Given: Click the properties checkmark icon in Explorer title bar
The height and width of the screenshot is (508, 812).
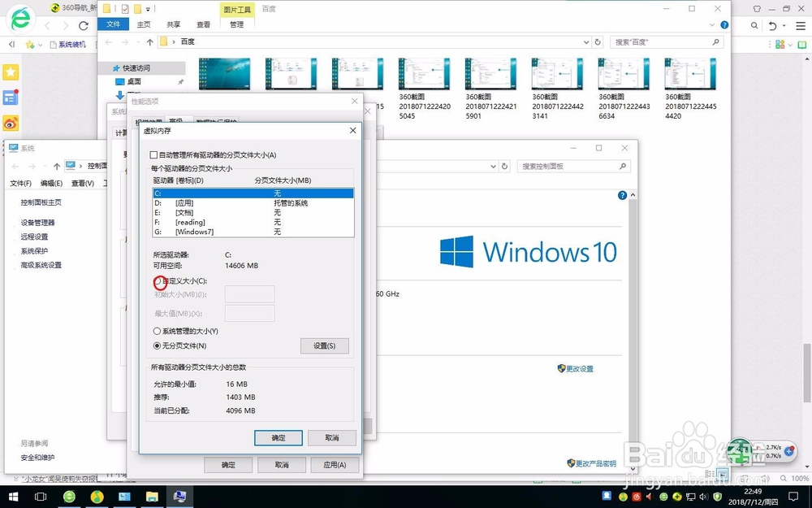Looking at the screenshot, I should 125,9.
